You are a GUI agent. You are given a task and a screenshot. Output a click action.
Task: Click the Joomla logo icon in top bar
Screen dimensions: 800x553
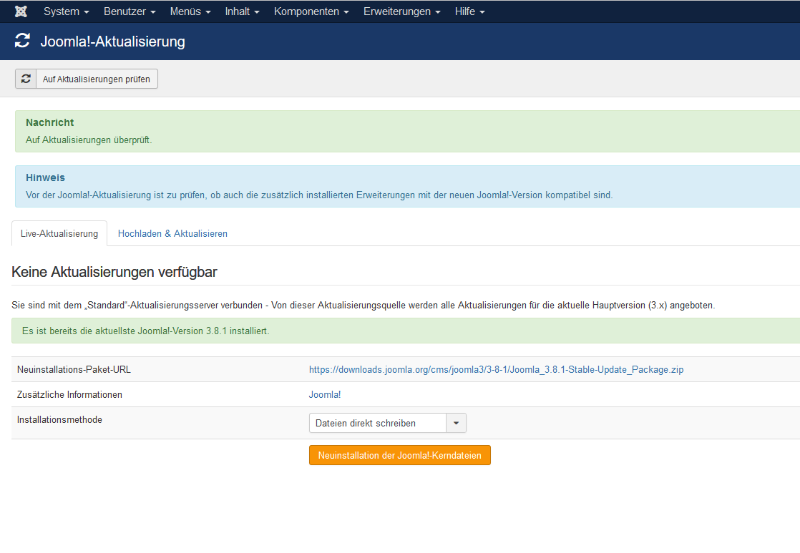21,11
